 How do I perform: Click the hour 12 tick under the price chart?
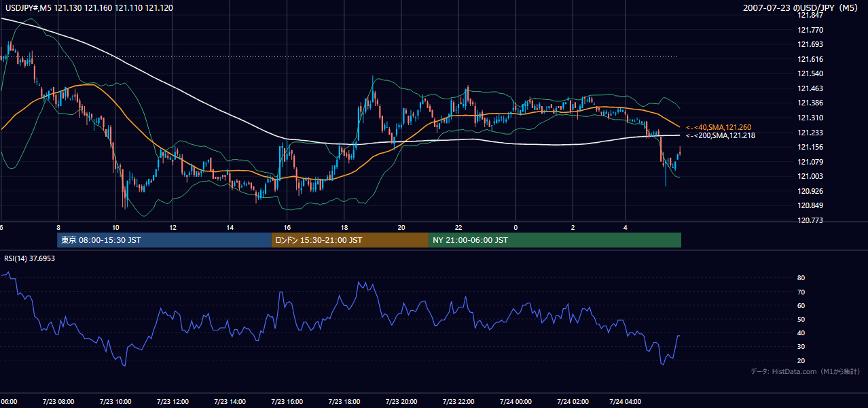pos(173,227)
